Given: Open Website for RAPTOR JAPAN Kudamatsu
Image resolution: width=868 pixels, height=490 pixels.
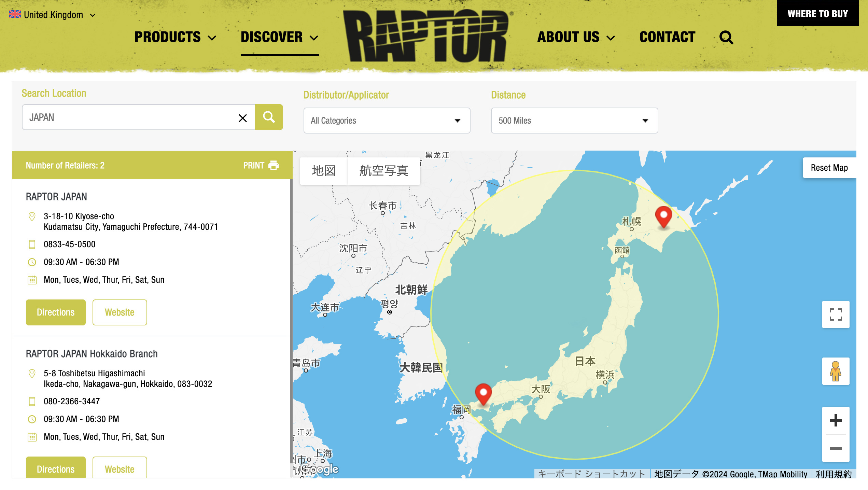Looking at the screenshot, I should [x=120, y=312].
